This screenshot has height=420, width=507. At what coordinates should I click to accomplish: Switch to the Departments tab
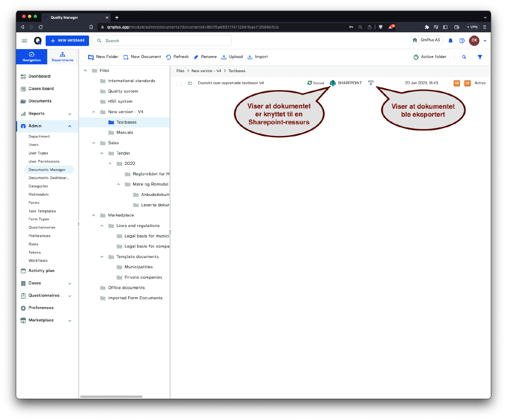pos(62,57)
